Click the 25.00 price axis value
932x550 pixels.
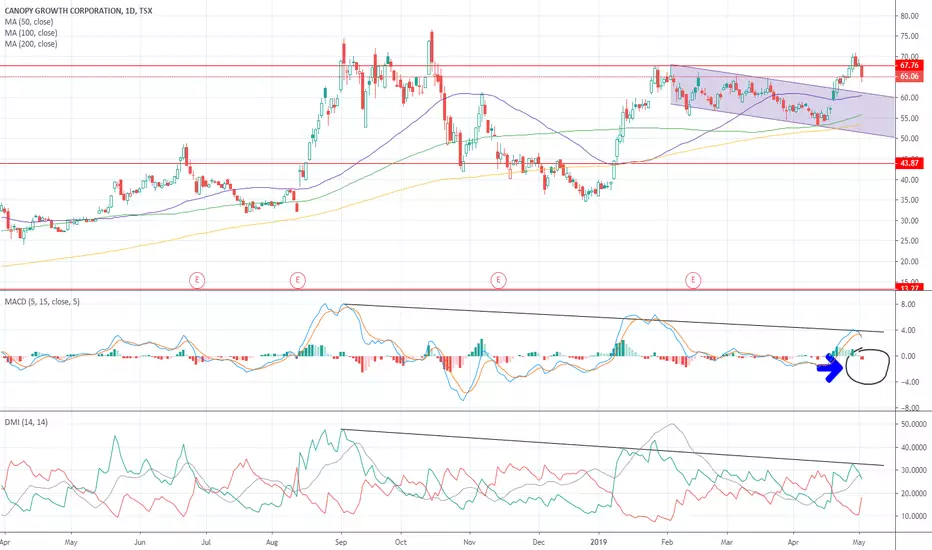click(x=909, y=241)
